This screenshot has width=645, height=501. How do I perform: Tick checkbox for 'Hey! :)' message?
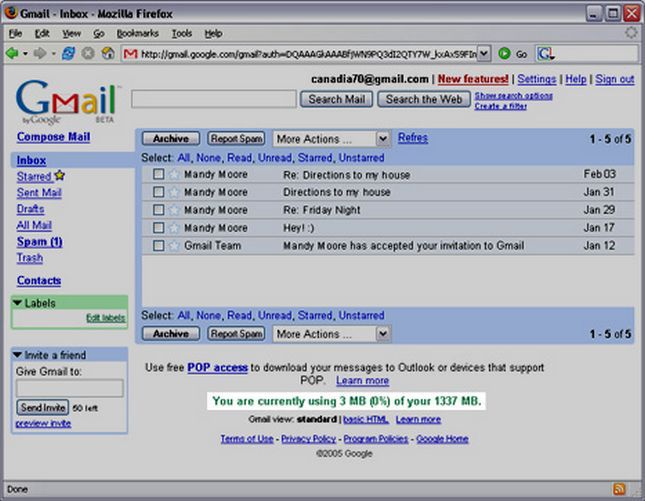coord(158,227)
